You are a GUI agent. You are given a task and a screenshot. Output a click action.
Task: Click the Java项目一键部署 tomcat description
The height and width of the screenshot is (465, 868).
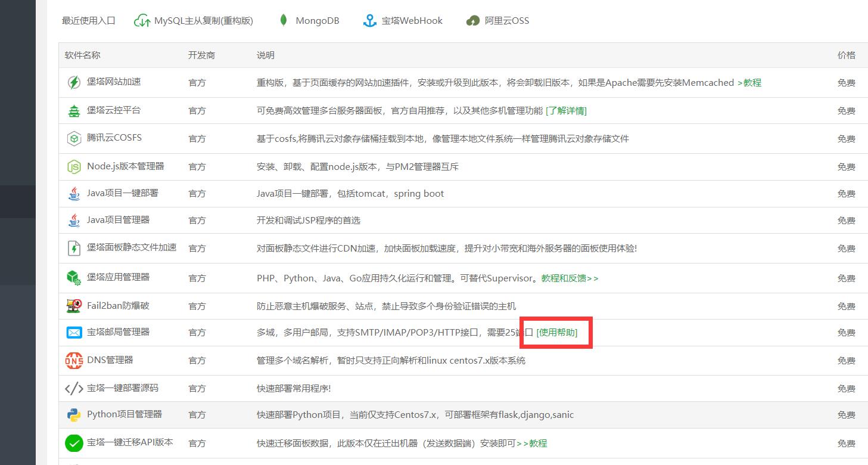pos(350,194)
